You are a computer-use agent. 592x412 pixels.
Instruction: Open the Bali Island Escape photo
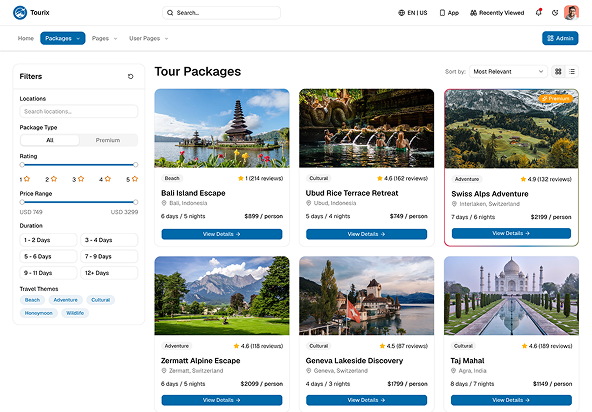(x=222, y=128)
